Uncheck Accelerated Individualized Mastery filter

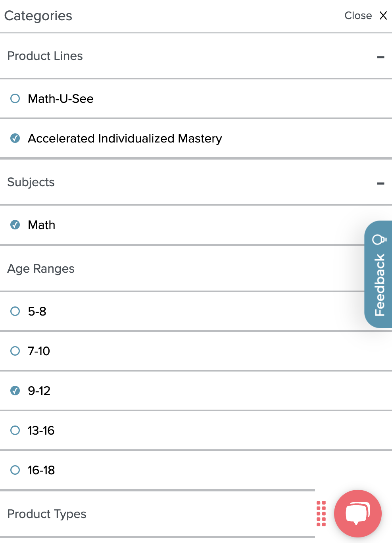coord(15,138)
